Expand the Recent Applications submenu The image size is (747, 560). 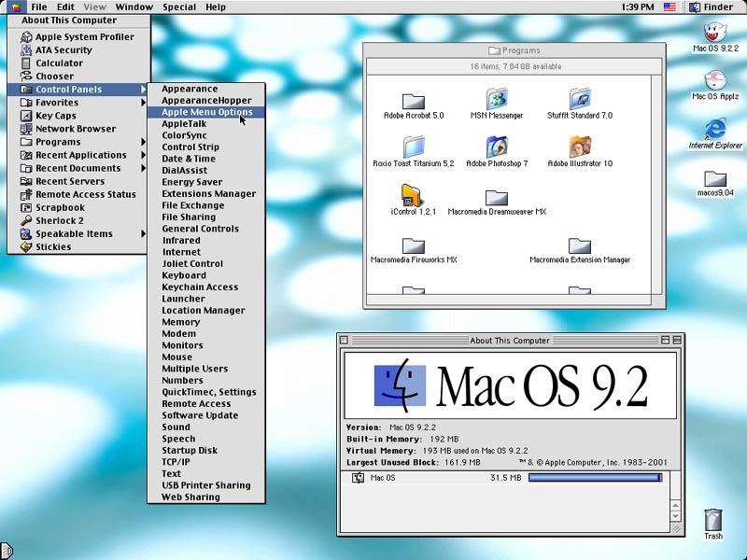[x=79, y=155]
